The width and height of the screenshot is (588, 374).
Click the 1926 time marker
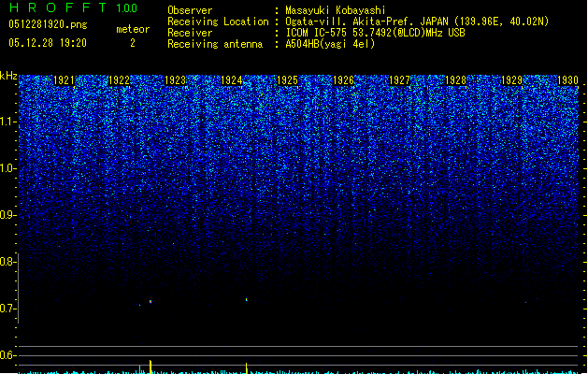coord(343,80)
